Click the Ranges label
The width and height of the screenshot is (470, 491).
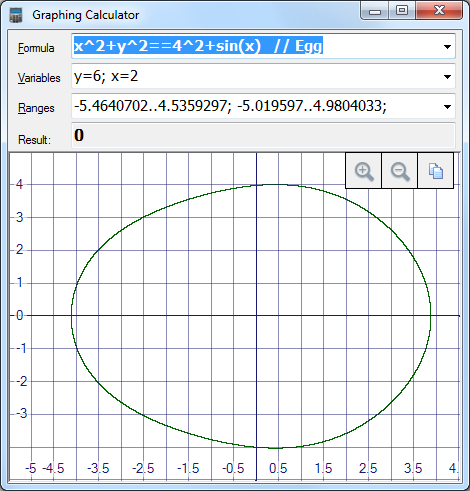36,108
